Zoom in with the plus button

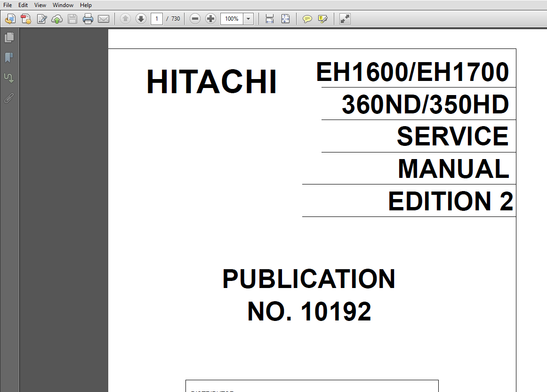211,19
